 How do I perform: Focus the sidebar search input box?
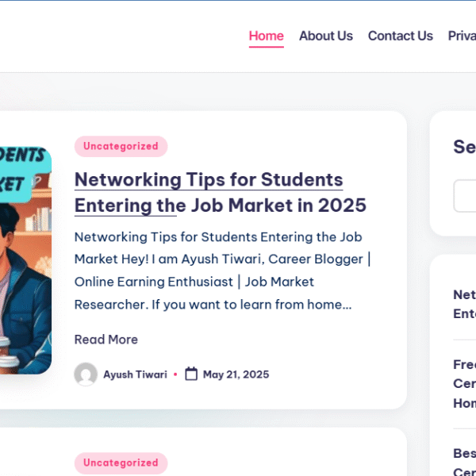(x=465, y=196)
